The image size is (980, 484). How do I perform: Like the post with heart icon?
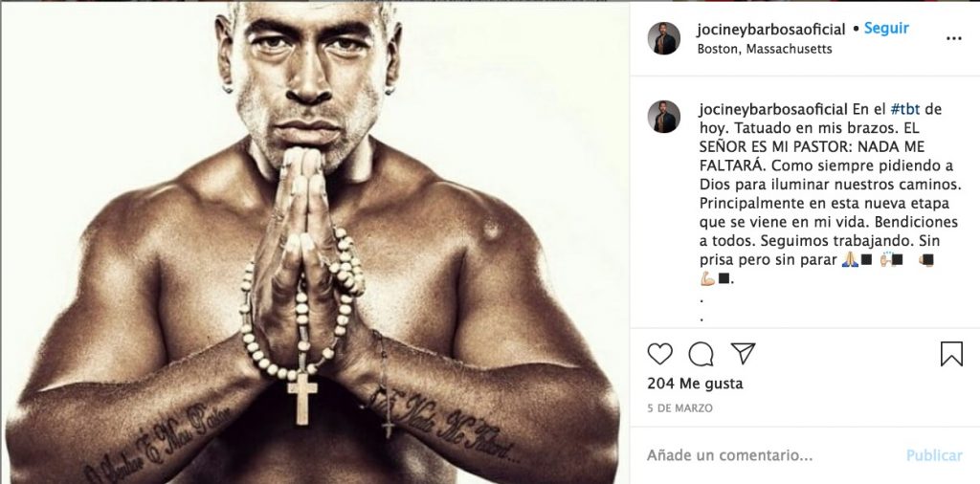click(x=659, y=354)
